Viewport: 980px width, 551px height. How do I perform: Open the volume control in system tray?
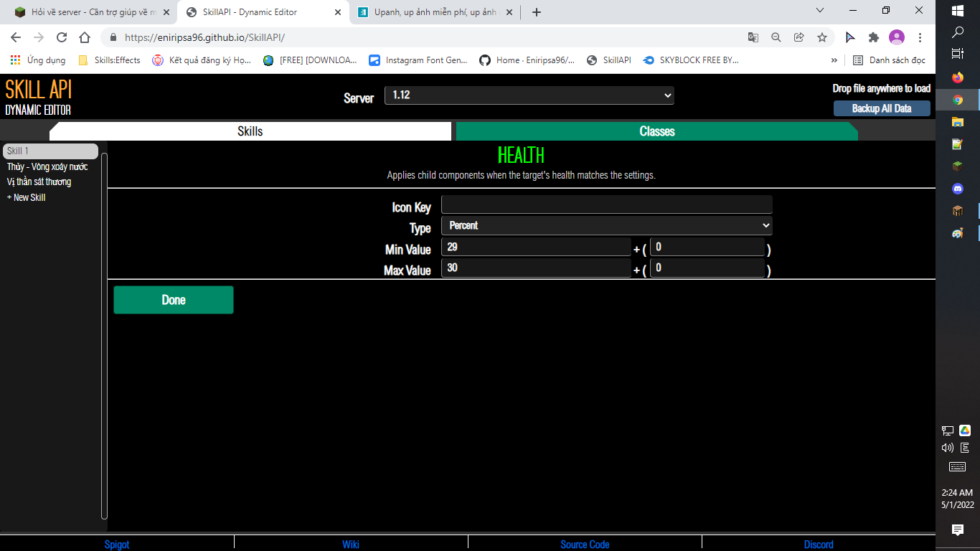click(x=948, y=448)
